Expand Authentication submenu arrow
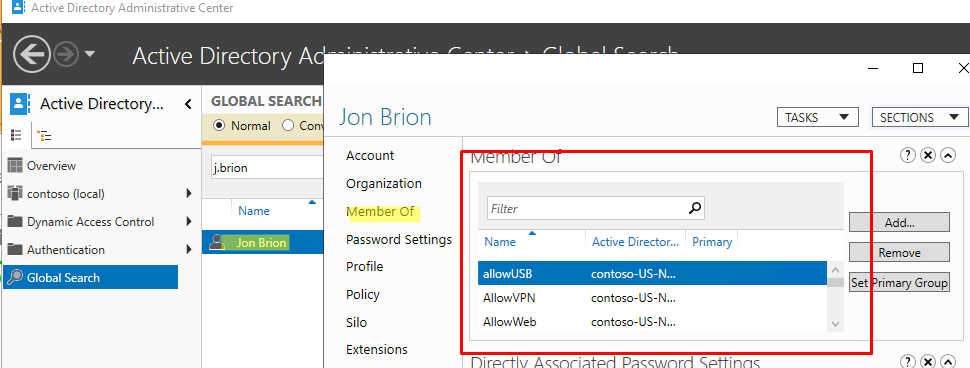Screen dimensions: 970x368 point(189,250)
